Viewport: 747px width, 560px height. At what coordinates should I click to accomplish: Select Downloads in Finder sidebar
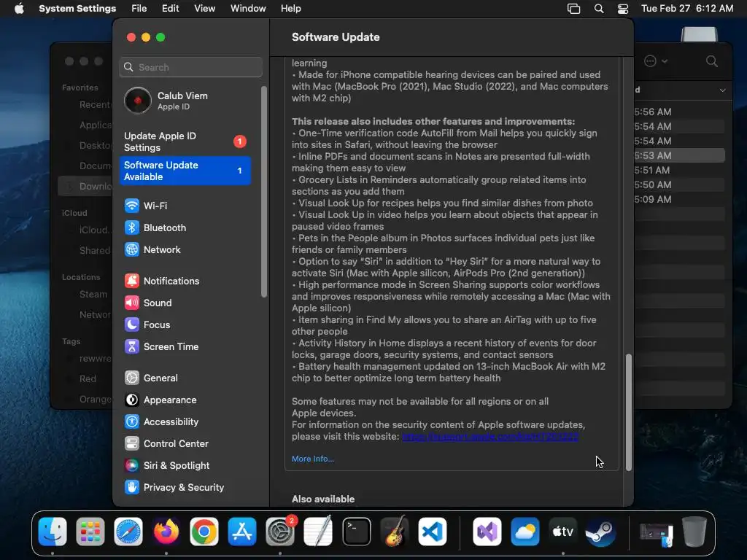[x=85, y=186]
